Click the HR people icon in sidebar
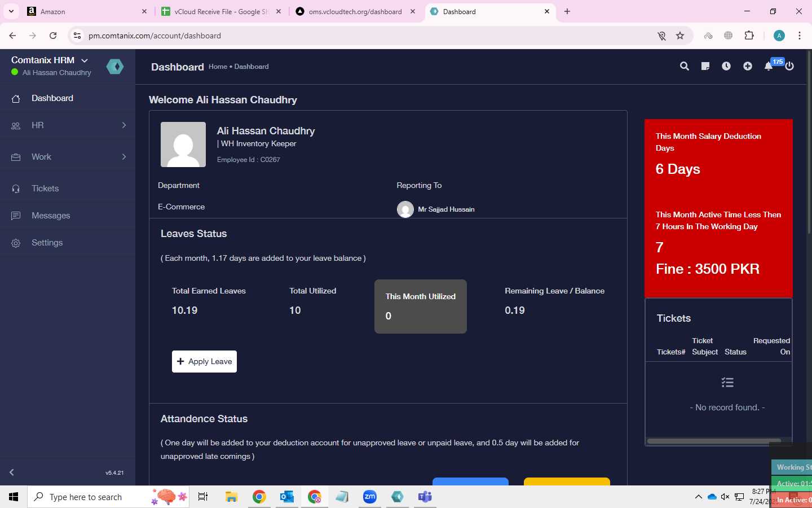Screen dimensions: 812x508 click(16, 126)
